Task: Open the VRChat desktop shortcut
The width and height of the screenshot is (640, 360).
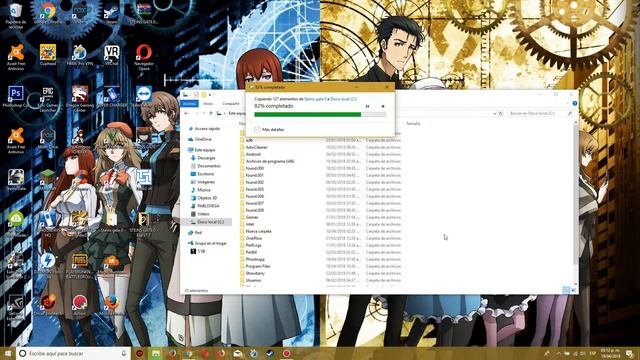Action: coord(111,55)
